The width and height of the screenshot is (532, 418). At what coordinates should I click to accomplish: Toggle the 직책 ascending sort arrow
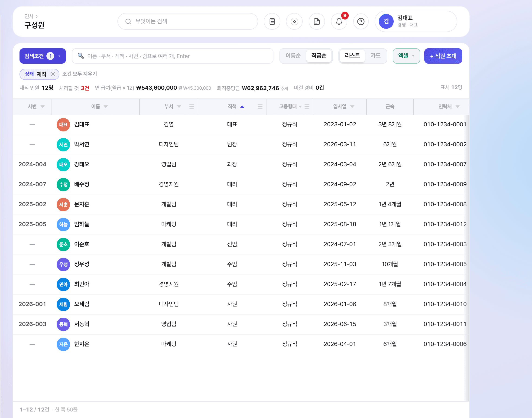[242, 106]
